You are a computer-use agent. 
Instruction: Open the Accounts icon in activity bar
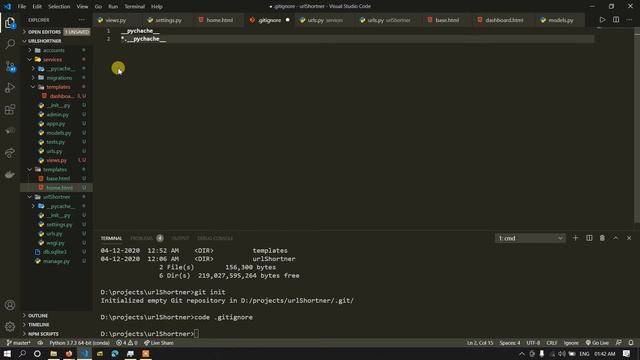[10, 305]
